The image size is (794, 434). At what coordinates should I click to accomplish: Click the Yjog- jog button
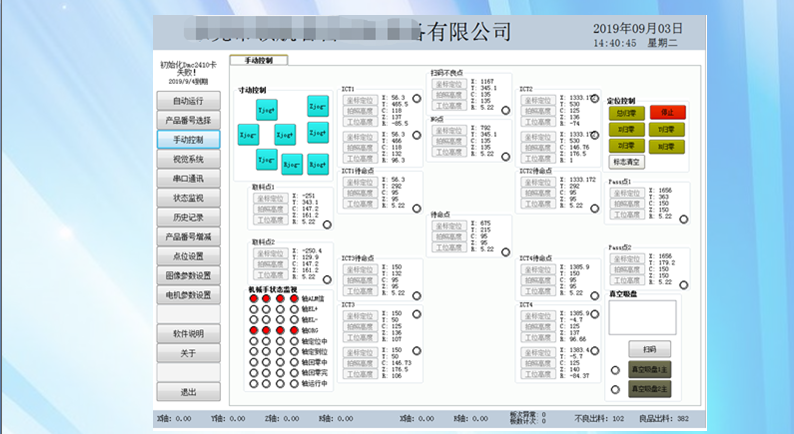[267, 160]
